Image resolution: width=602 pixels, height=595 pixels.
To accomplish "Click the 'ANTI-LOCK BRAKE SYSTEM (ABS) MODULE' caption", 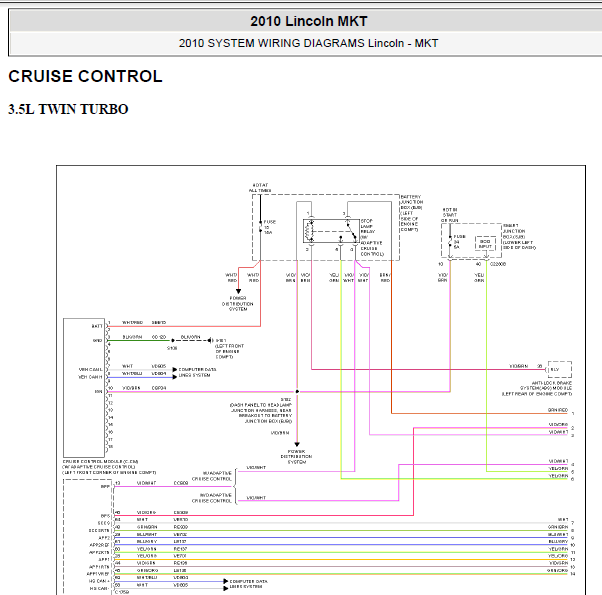I will point(537,388).
